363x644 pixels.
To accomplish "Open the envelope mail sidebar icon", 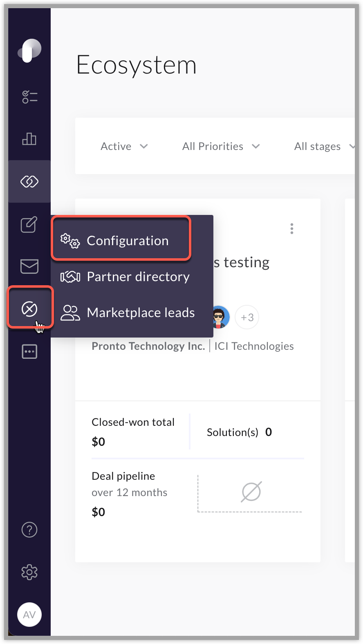I will tap(29, 266).
